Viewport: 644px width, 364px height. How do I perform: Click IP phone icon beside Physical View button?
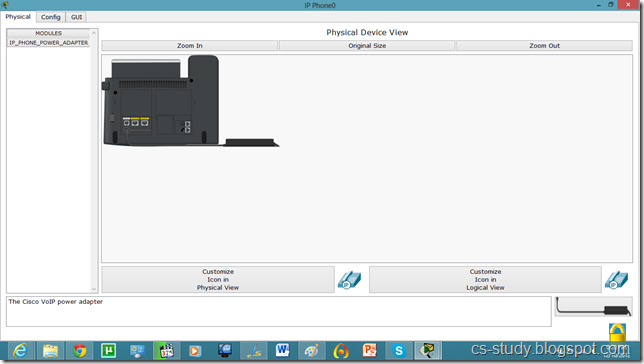[350, 280]
